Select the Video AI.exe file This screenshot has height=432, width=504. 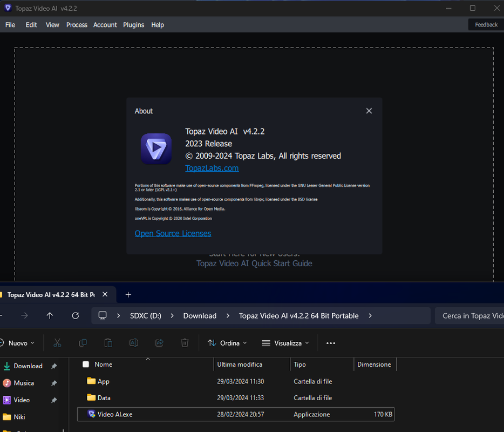pyautogui.click(x=236, y=414)
